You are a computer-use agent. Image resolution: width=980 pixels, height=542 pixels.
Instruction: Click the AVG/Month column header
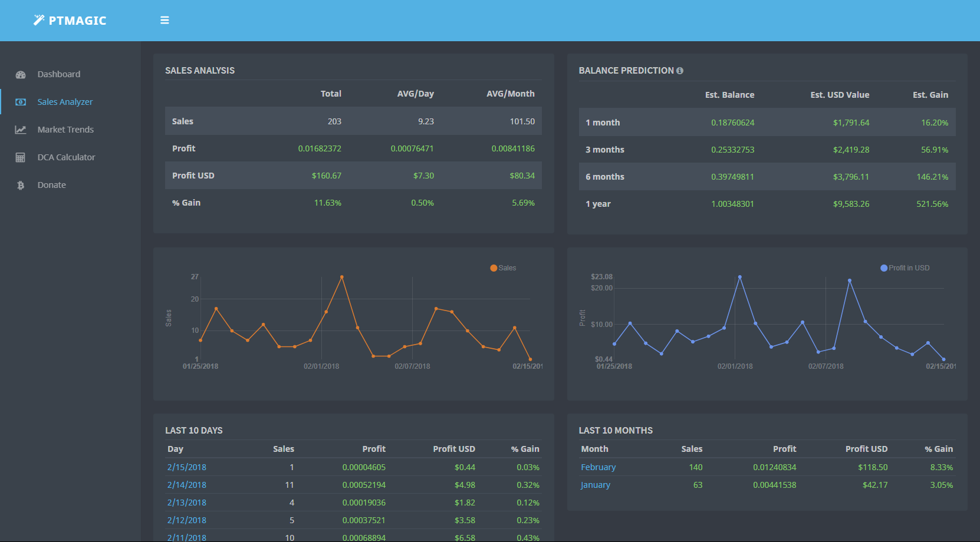[511, 94]
